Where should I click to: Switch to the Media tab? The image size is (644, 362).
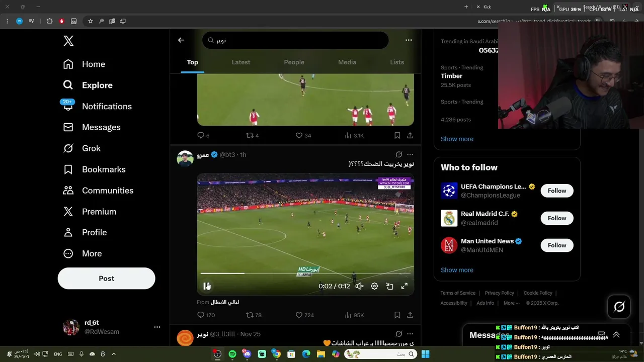tap(347, 62)
